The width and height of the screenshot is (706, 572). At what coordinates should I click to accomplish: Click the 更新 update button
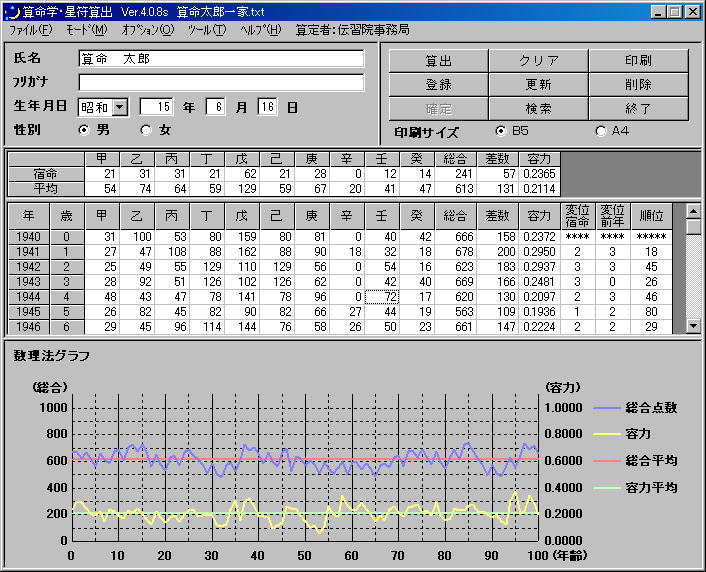pos(539,84)
